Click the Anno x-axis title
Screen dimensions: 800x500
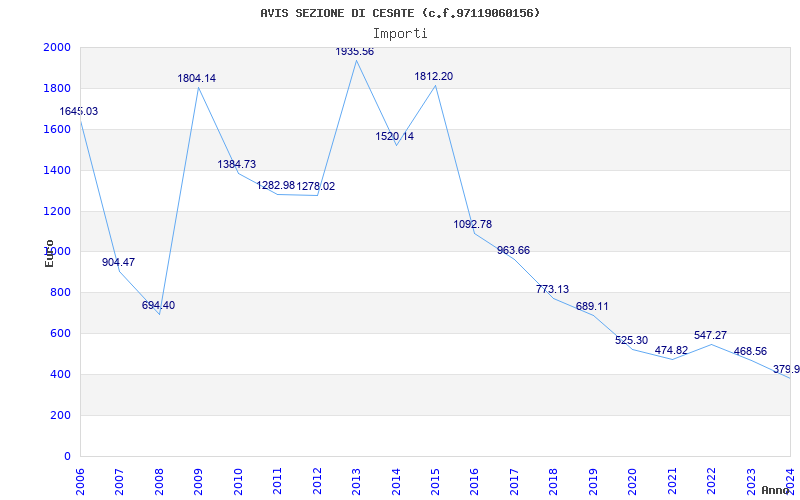click(x=778, y=490)
